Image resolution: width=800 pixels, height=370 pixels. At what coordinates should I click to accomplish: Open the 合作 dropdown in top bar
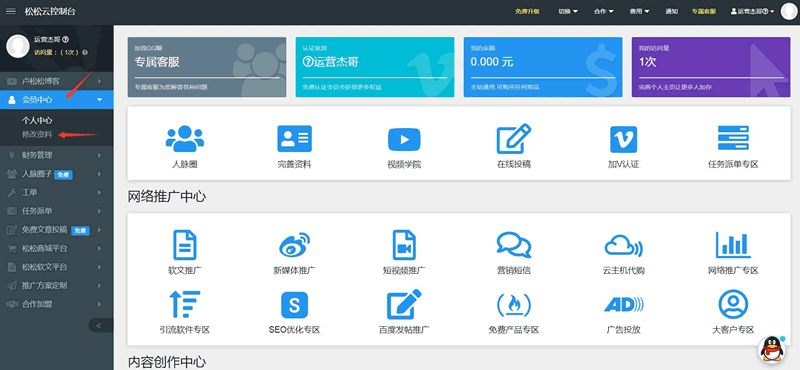coord(604,11)
